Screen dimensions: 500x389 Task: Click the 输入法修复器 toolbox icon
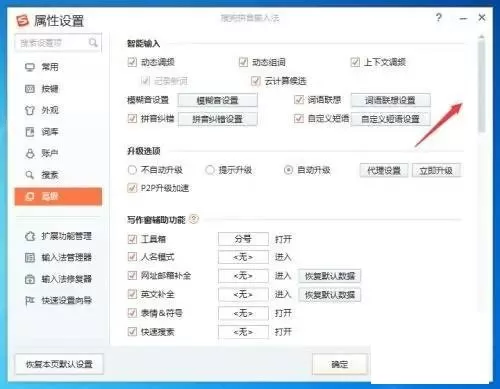coord(30,279)
